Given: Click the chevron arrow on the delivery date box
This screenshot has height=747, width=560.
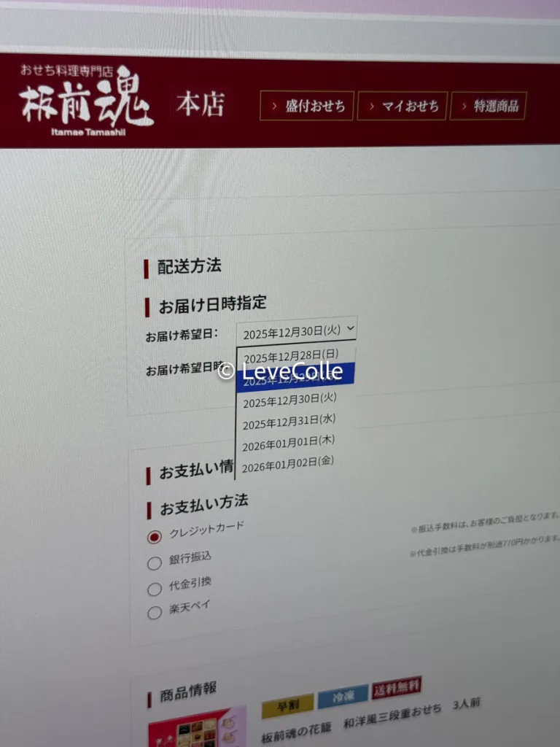Looking at the screenshot, I should click(350, 329).
